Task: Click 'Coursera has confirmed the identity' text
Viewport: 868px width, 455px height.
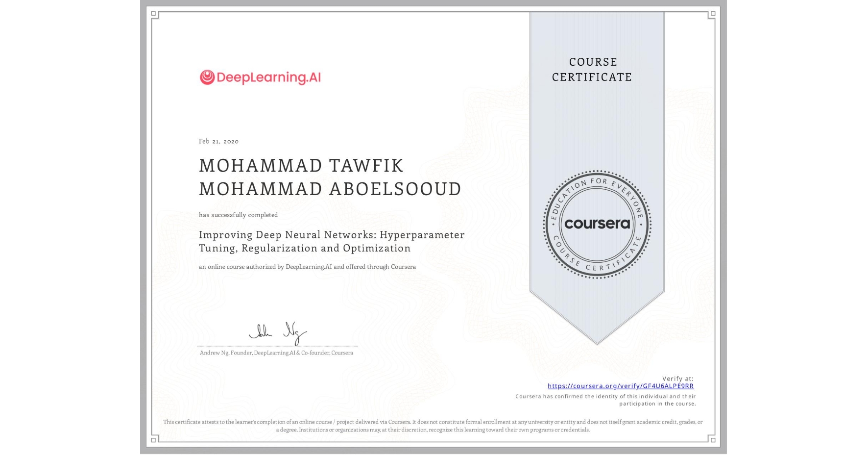Action: pos(605,396)
